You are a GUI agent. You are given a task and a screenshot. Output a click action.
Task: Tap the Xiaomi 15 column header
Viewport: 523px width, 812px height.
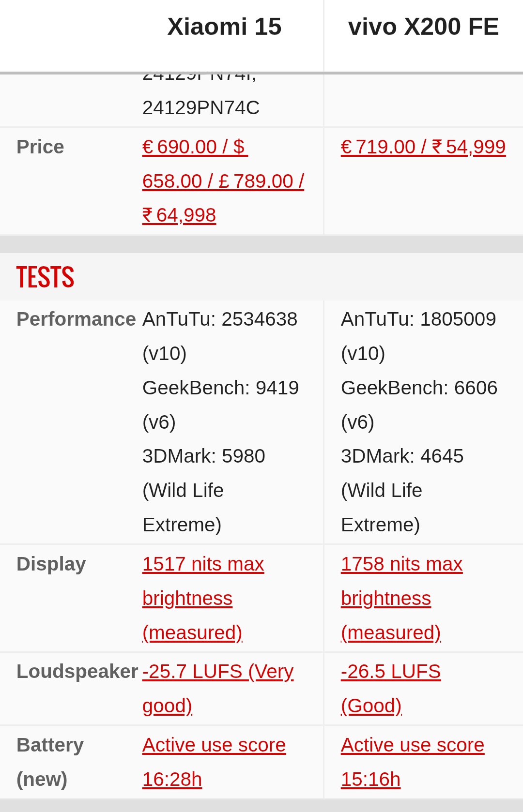point(224,27)
